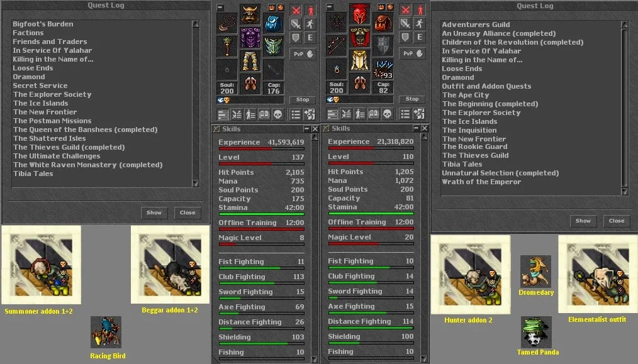
Task: Click the red and gold armor in paladin's inventory
Action: (x=360, y=38)
